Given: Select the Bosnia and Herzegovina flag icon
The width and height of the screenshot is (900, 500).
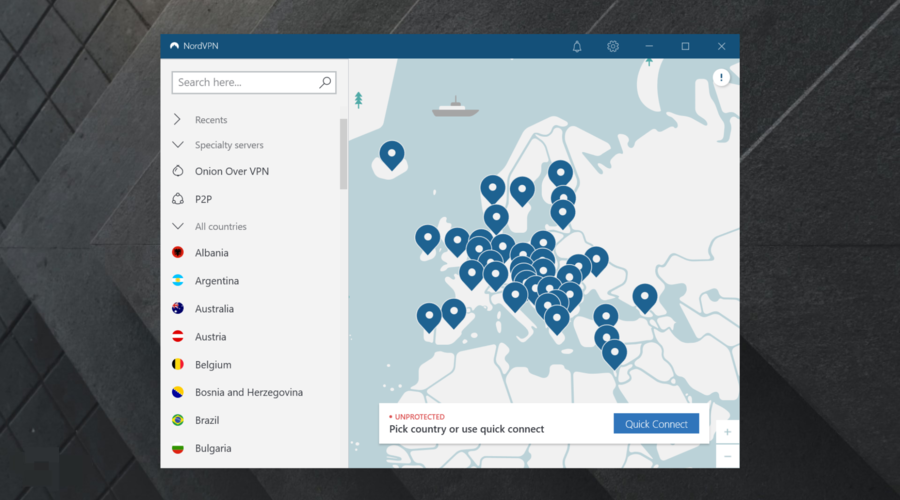Looking at the screenshot, I should [x=178, y=393].
